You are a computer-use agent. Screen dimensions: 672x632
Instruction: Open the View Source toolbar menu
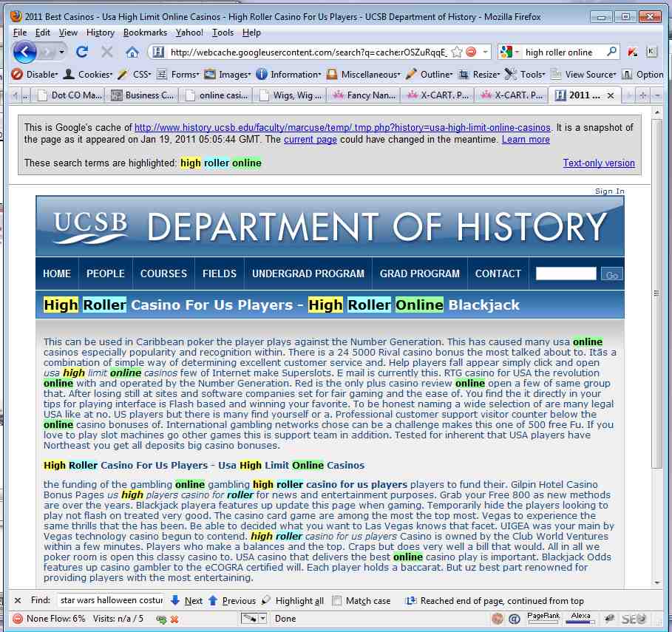(584, 75)
